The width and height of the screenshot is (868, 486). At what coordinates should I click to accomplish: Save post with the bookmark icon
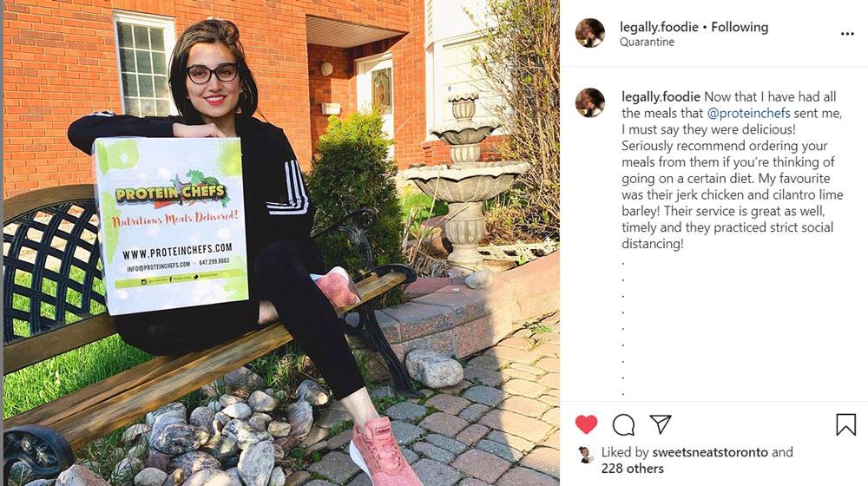point(845,424)
